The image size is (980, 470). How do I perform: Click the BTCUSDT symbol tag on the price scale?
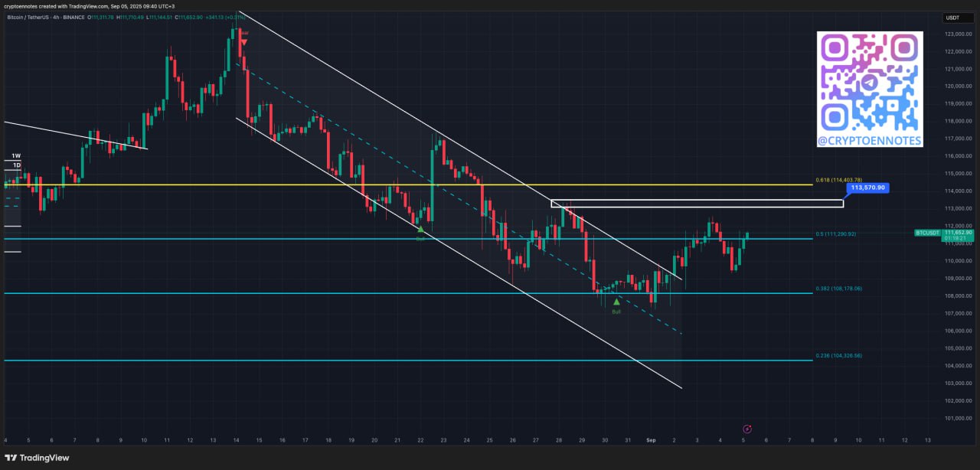[927, 232]
